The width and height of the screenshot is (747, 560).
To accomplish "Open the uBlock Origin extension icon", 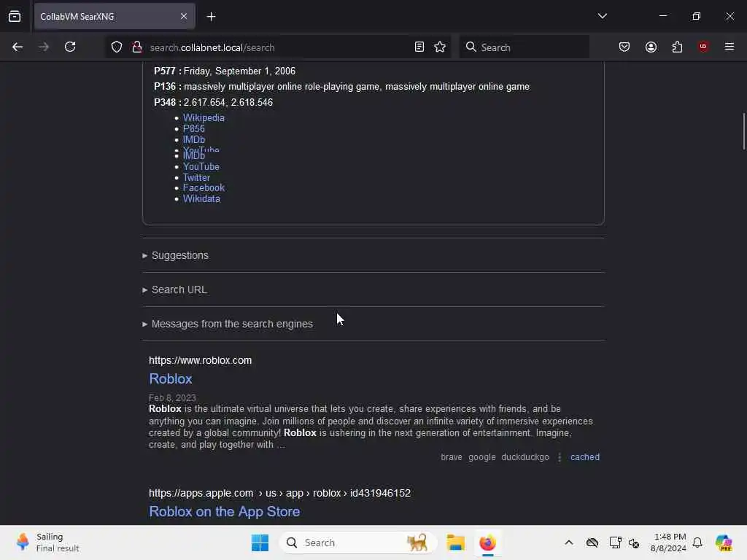I will (703, 47).
